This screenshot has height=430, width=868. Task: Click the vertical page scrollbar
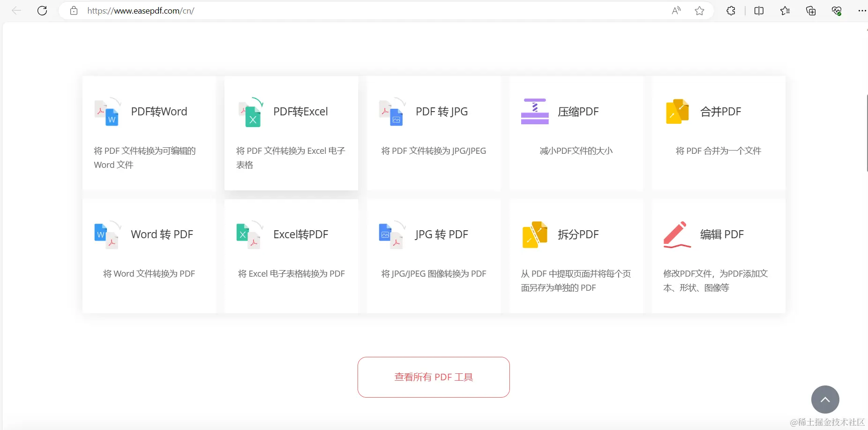coord(866,133)
